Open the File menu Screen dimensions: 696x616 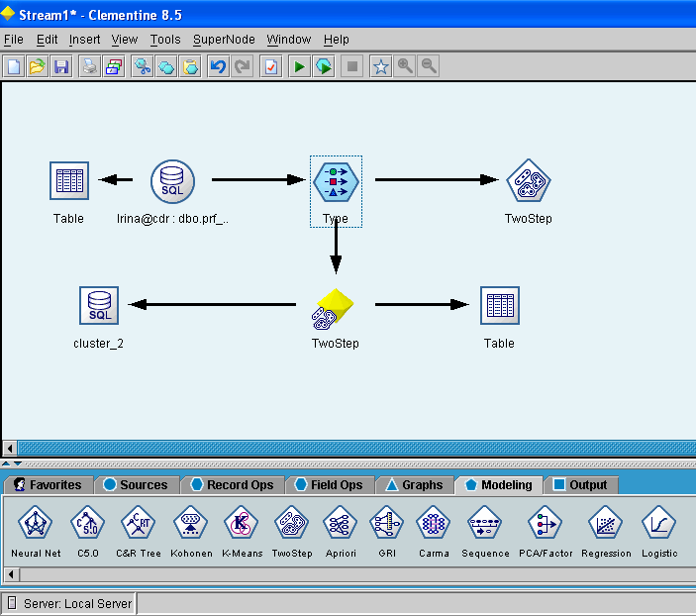pos(14,40)
